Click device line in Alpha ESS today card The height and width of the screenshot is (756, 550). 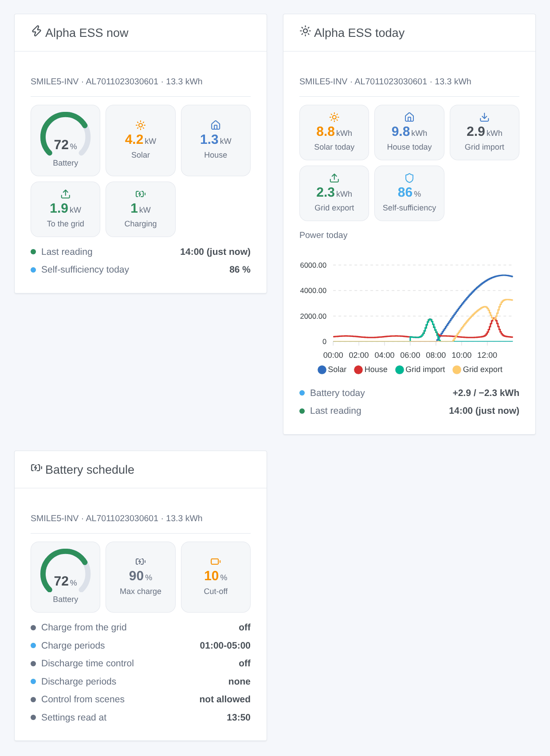pyautogui.click(x=385, y=82)
